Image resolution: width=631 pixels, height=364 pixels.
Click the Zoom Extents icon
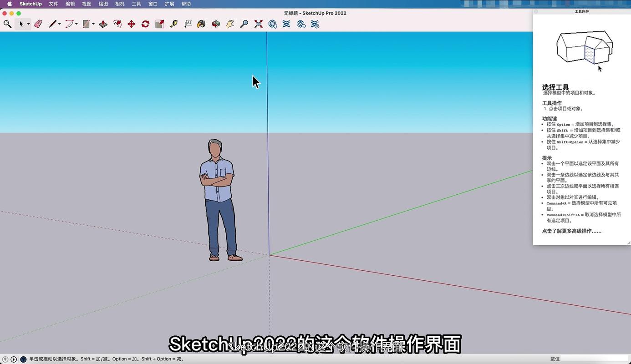[x=259, y=24]
